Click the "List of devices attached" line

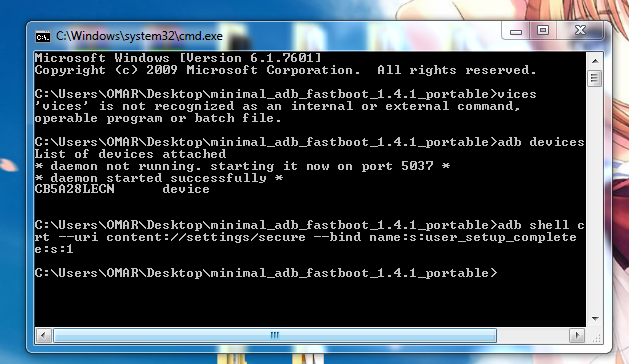[130, 154]
